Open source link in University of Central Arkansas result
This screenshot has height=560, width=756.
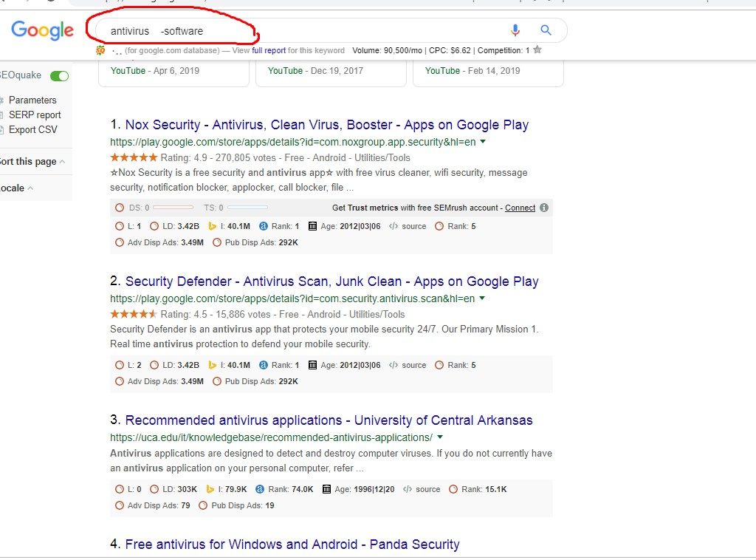tap(422, 489)
